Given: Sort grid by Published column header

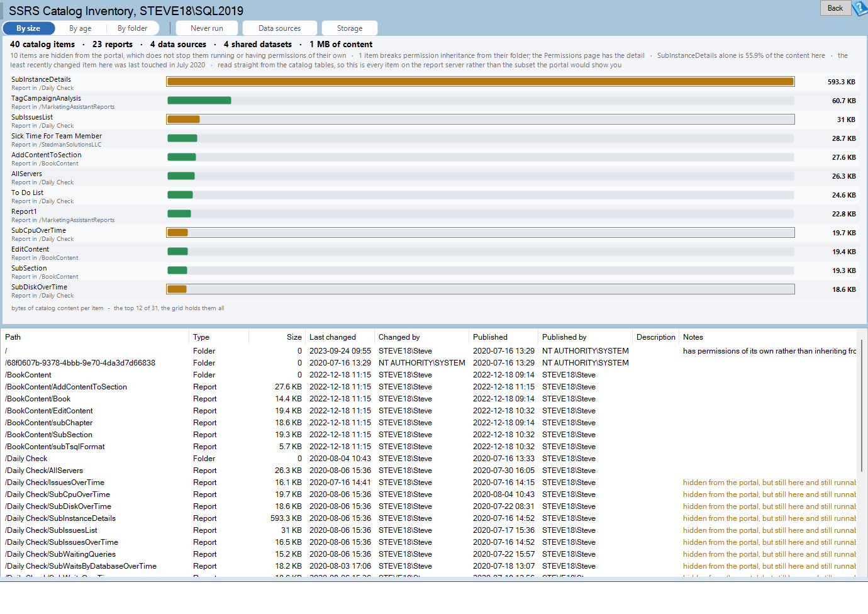Looking at the screenshot, I should tap(503, 337).
